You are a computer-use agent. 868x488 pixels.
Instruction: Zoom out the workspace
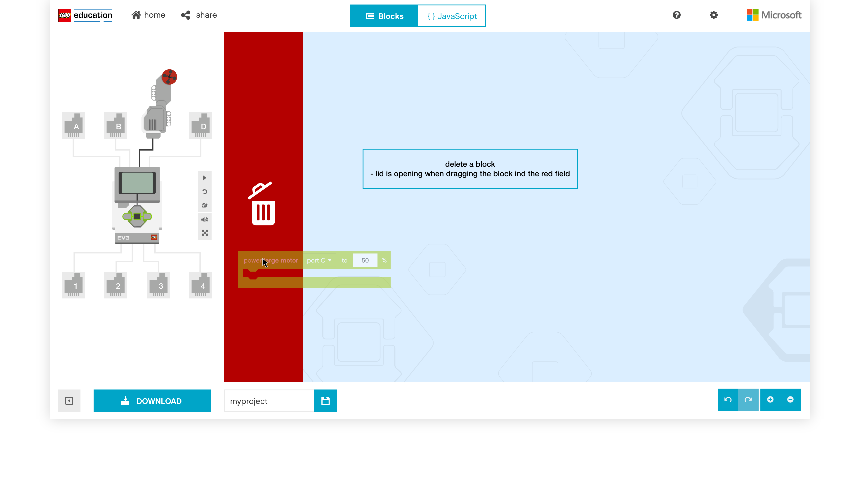click(790, 400)
